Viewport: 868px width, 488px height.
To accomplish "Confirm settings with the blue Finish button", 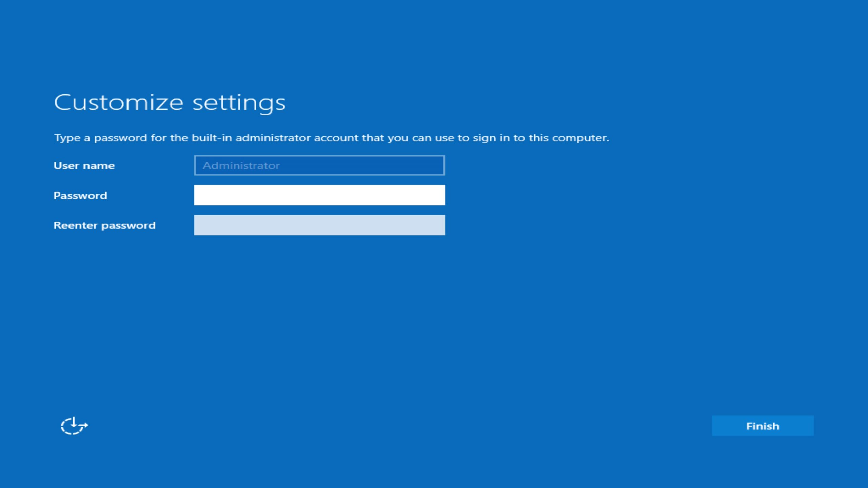I will 762,426.
